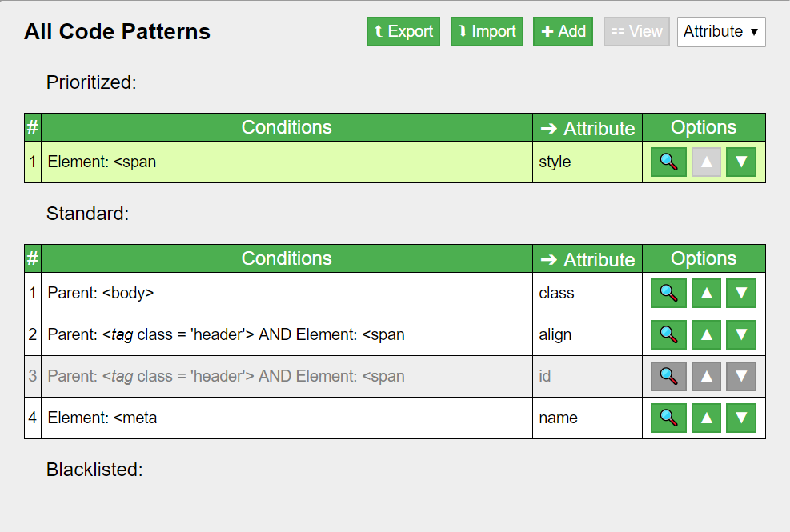Image resolution: width=790 pixels, height=532 pixels.
Task: Click the 'style' attribute cell
Action: click(587, 162)
